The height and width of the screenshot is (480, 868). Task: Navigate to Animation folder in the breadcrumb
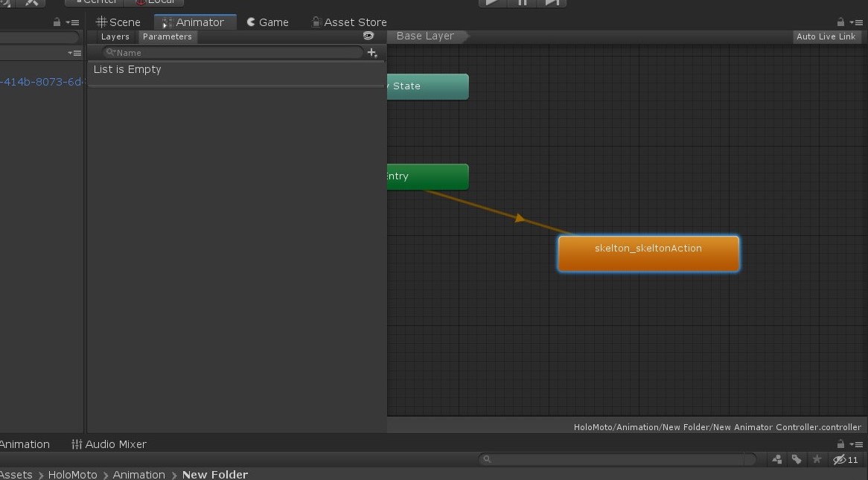tap(139, 475)
